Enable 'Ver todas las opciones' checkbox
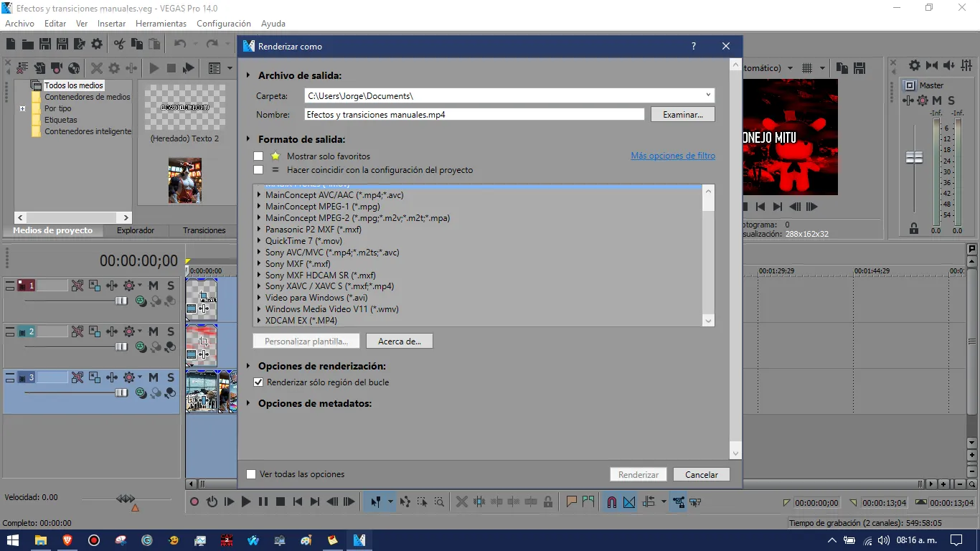The image size is (980, 551). [x=251, y=474]
